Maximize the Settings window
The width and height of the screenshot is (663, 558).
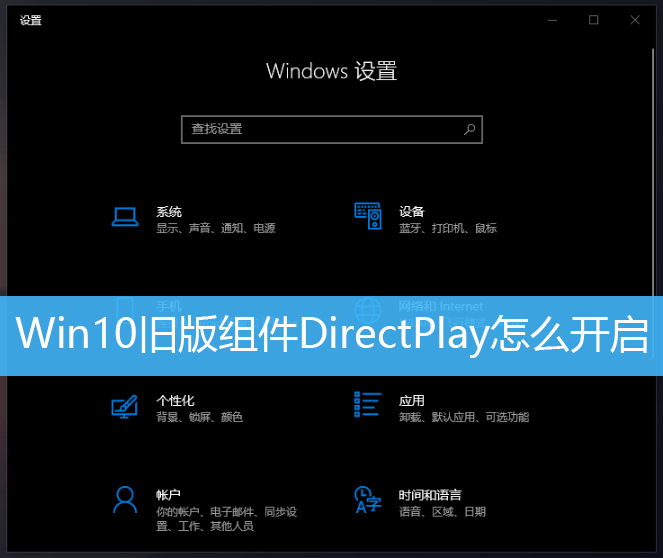click(x=594, y=20)
